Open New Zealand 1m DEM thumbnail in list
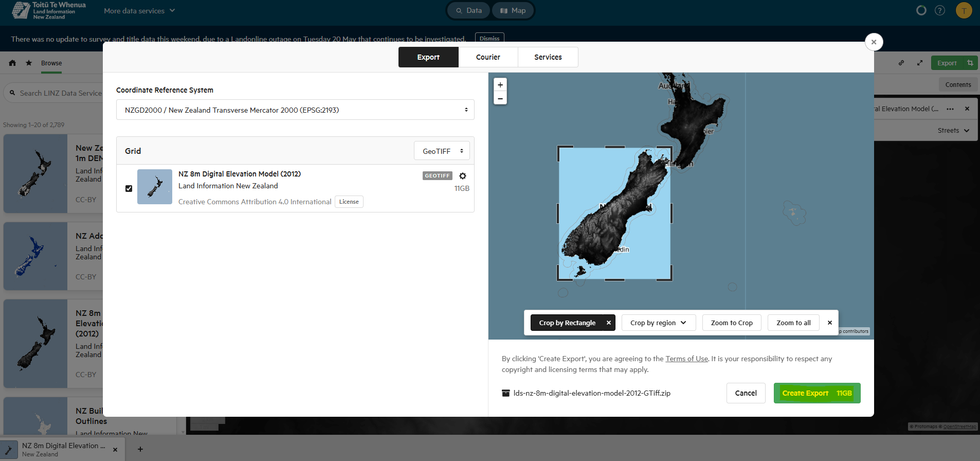 tap(35, 173)
